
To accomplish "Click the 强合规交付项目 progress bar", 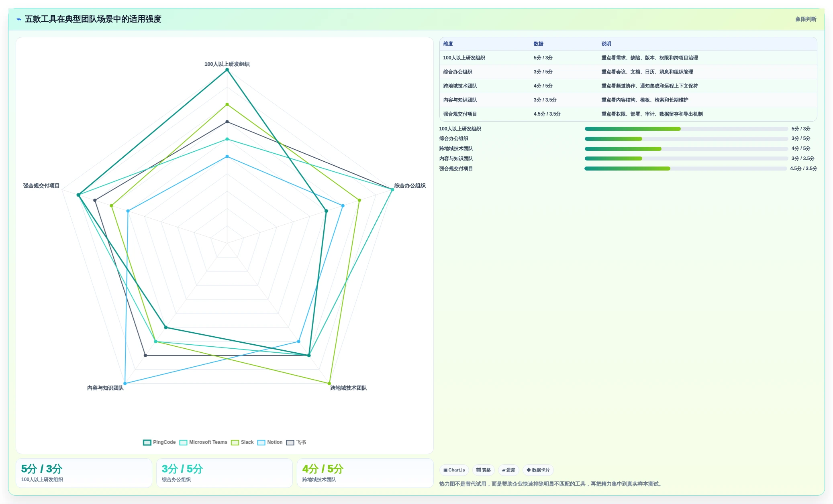I will point(686,169).
